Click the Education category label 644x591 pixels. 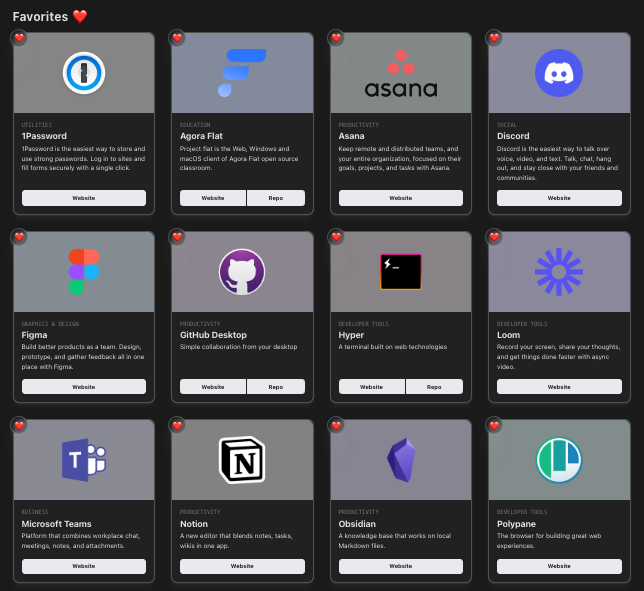[195, 125]
